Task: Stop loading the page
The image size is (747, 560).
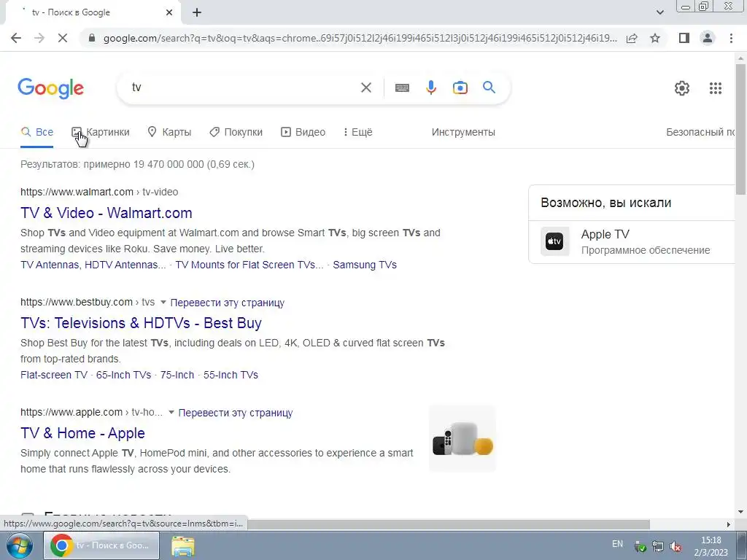Action: point(63,38)
